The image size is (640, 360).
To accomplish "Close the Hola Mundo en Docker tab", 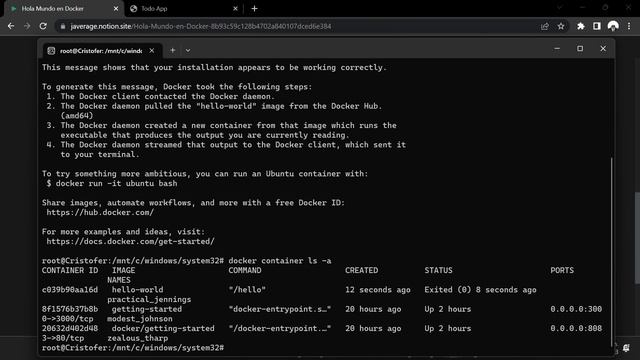I will click(x=116, y=9).
